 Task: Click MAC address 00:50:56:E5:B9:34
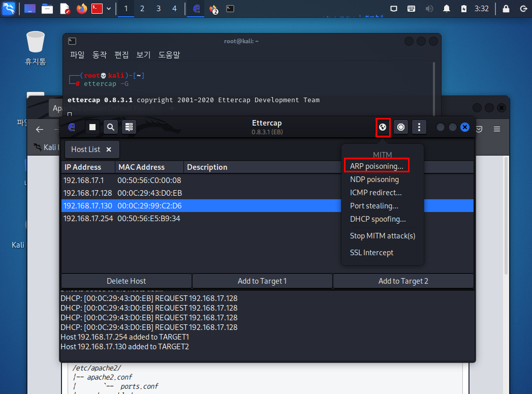(x=149, y=218)
